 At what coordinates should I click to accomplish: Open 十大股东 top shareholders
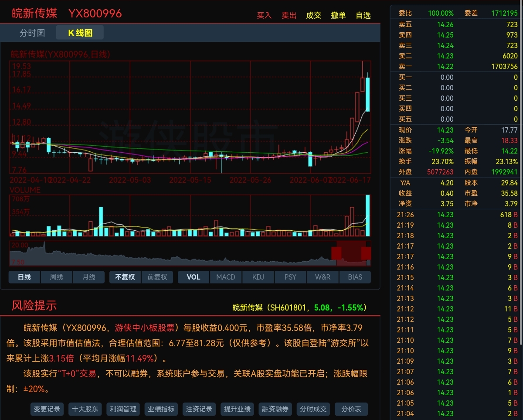pos(85,409)
